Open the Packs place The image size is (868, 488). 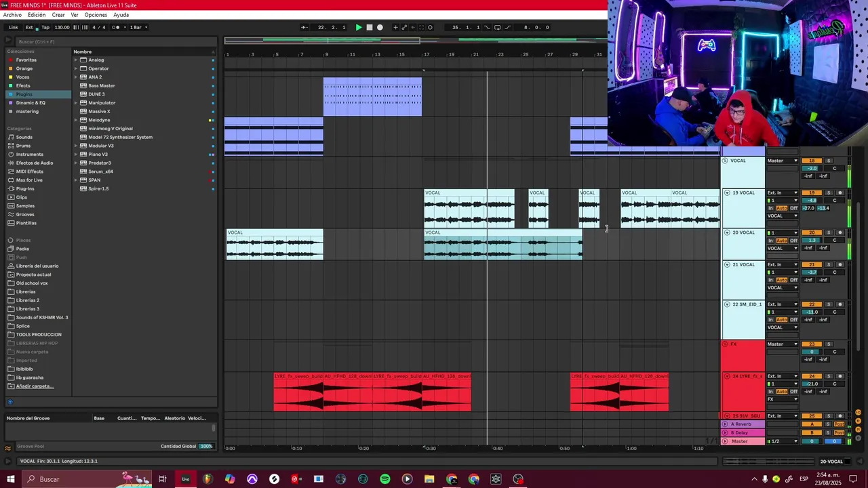(x=22, y=249)
